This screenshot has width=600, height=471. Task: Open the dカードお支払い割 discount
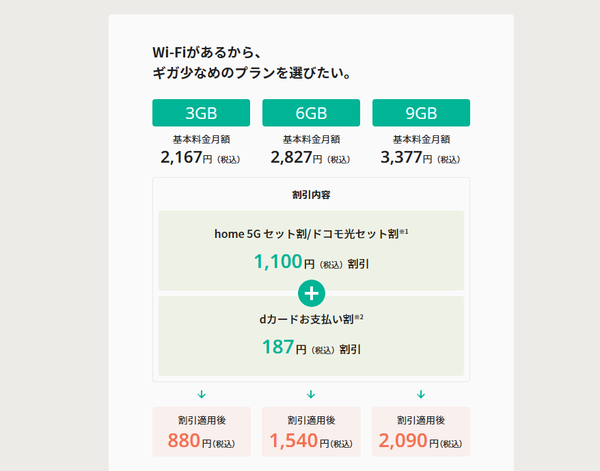pos(305,319)
